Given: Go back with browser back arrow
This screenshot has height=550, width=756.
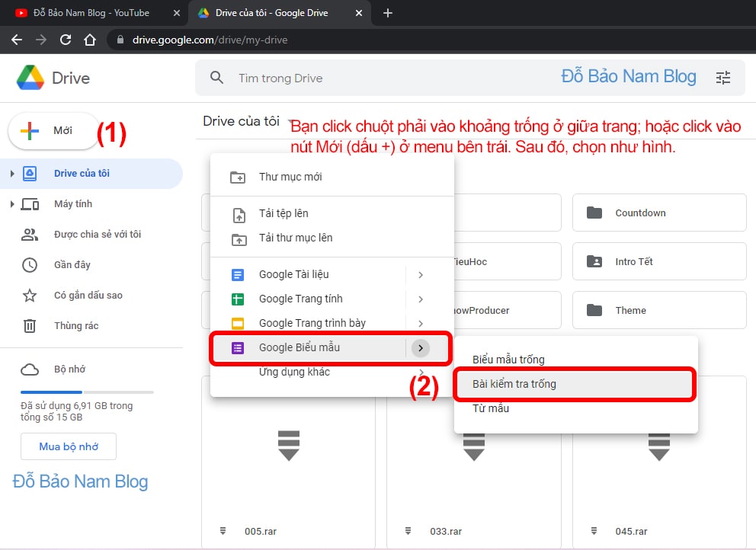Looking at the screenshot, I should pos(17,40).
